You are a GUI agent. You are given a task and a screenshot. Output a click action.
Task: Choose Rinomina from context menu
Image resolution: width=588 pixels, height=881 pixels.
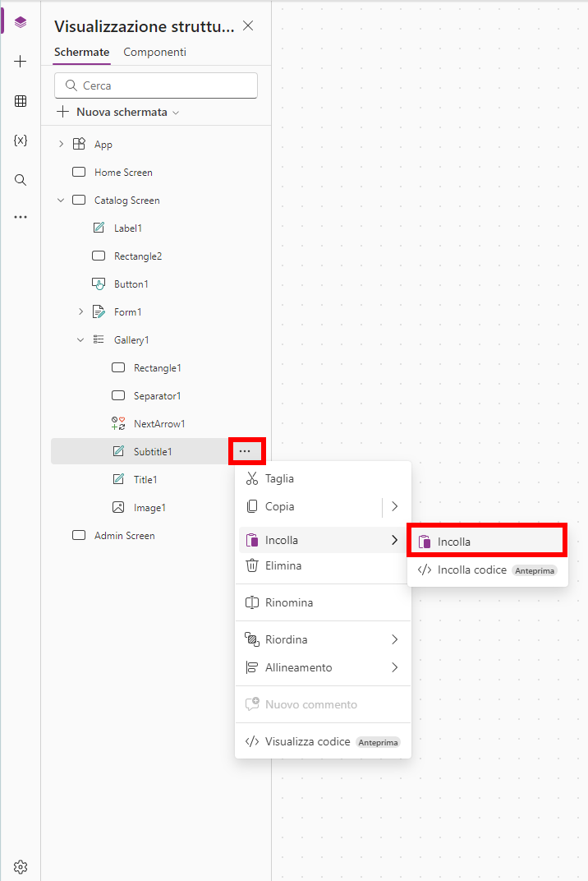[x=323, y=602]
